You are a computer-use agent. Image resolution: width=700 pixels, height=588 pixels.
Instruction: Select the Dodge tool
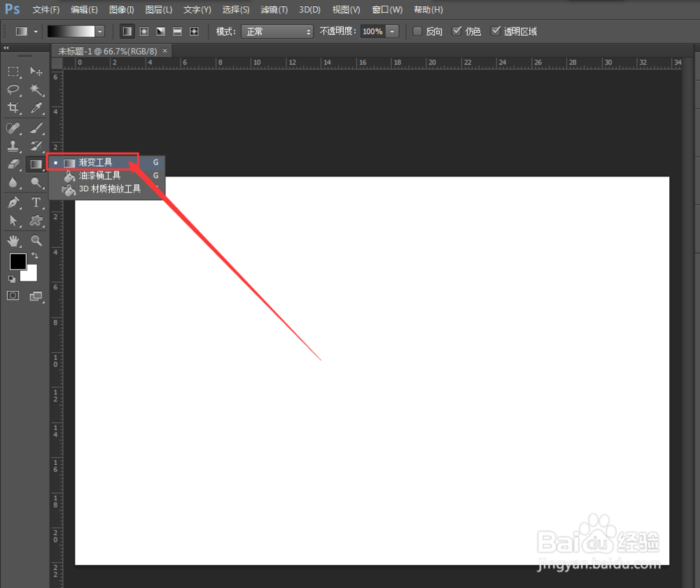36,182
